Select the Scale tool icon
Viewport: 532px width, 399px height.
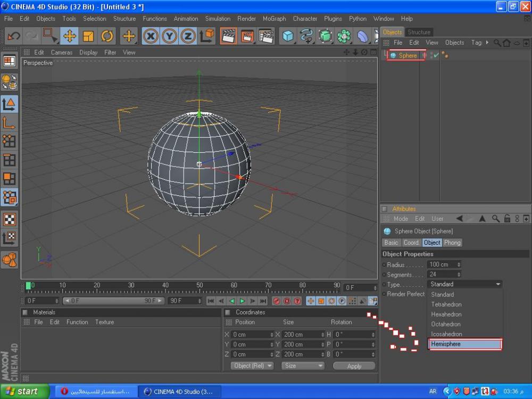(88, 36)
